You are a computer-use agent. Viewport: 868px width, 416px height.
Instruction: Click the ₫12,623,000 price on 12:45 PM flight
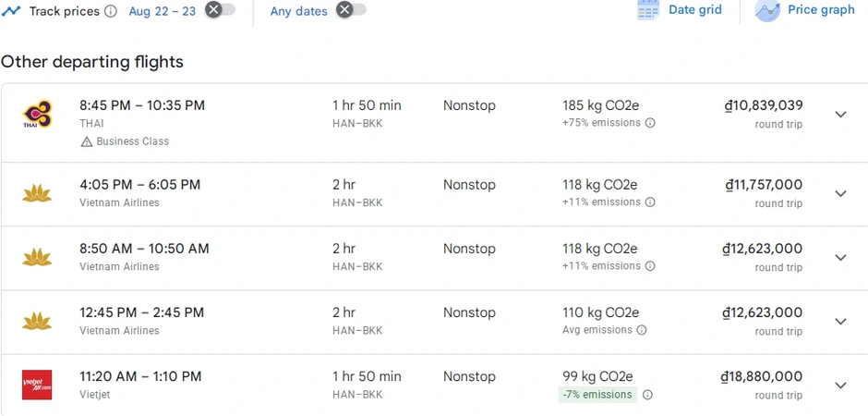tap(762, 312)
